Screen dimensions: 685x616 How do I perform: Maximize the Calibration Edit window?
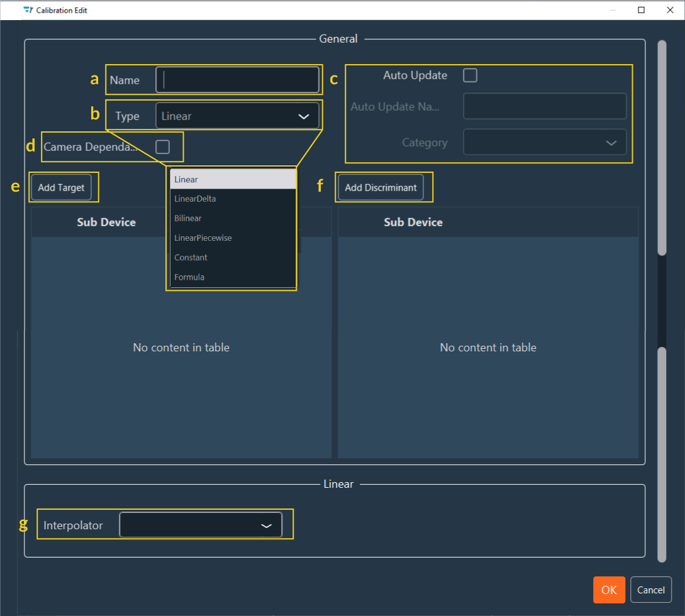click(641, 10)
